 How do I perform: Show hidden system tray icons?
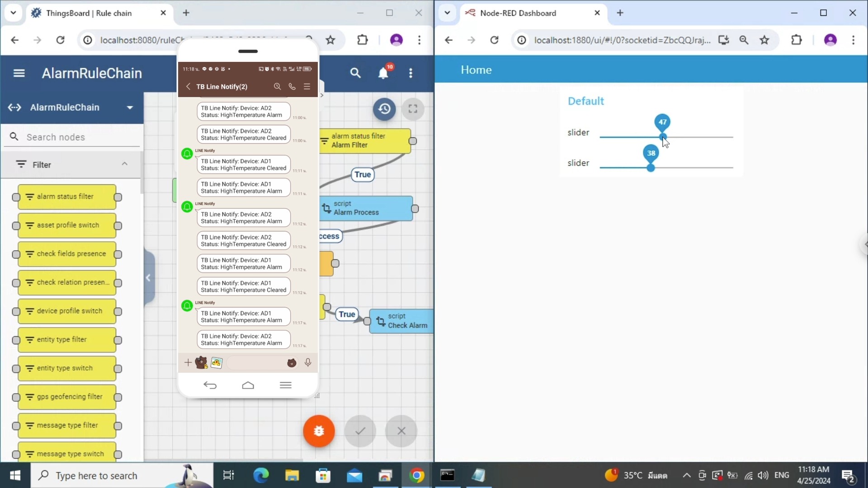click(686, 475)
